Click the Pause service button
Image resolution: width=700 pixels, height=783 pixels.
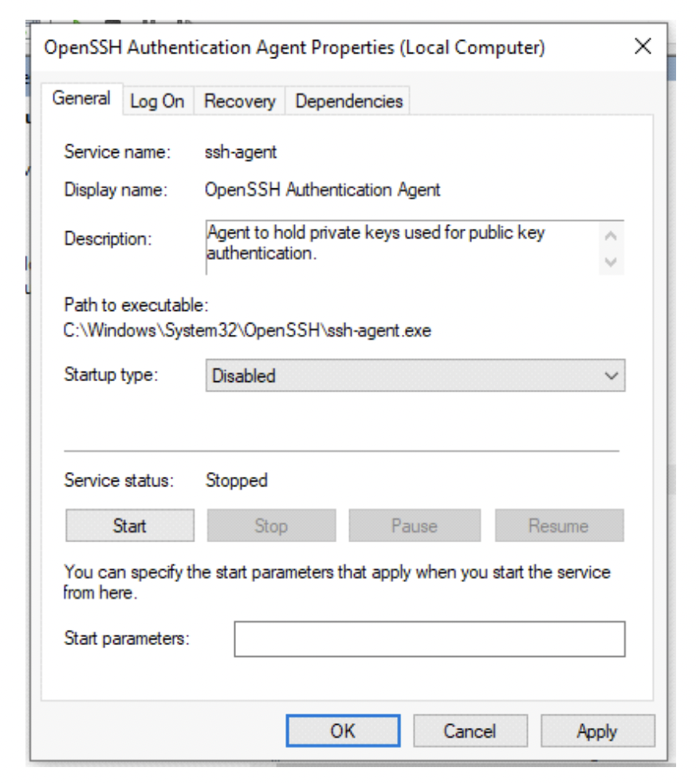point(414,526)
